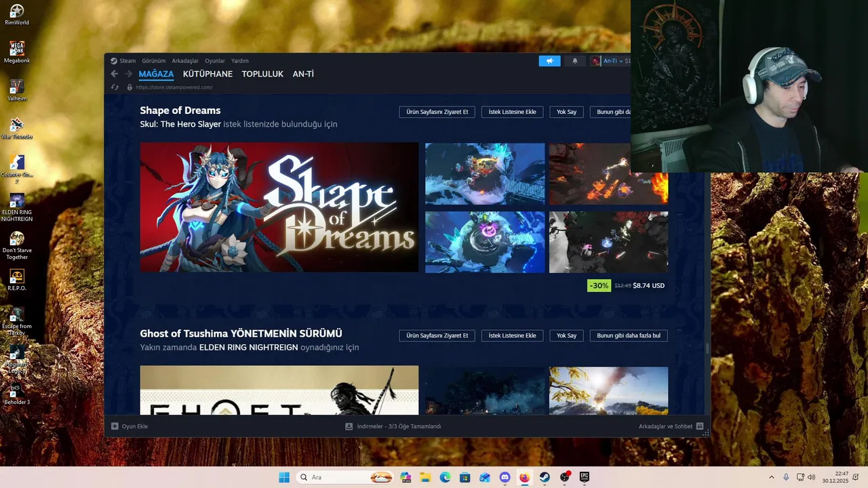The height and width of the screenshot is (488, 868).
Task: Click the store URL address field
Action: tap(174, 87)
